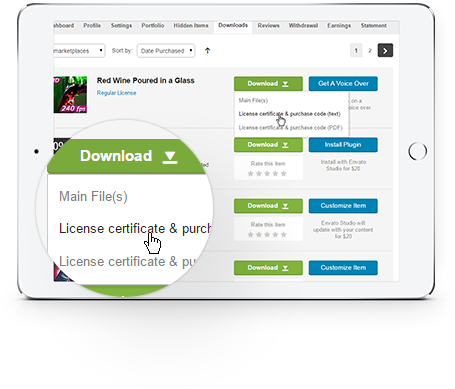The image size is (455, 389).
Task: Rate third item with five stars
Action: pyautogui.click(x=283, y=235)
